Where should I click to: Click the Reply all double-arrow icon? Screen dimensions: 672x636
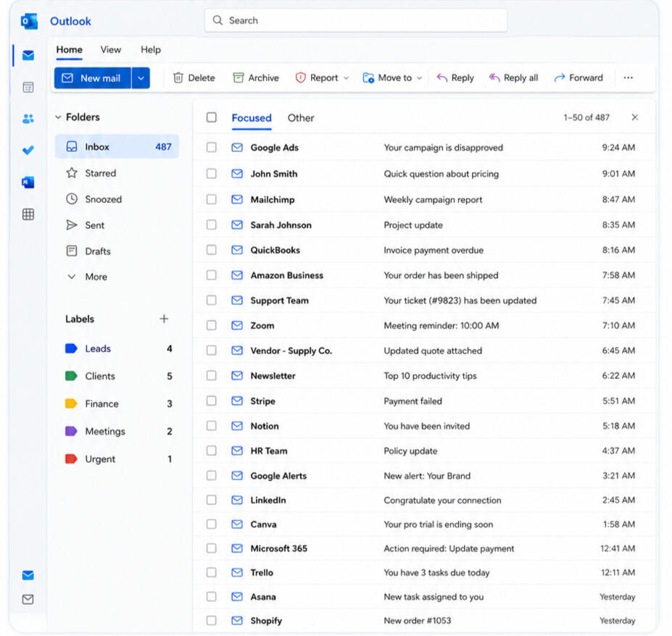(x=494, y=78)
